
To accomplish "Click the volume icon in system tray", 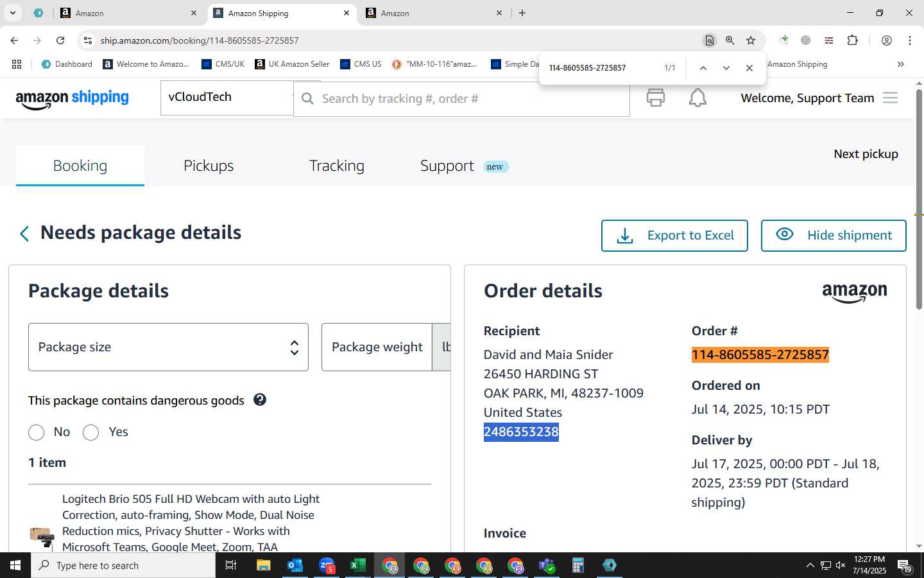I will click(x=841, y=565).
